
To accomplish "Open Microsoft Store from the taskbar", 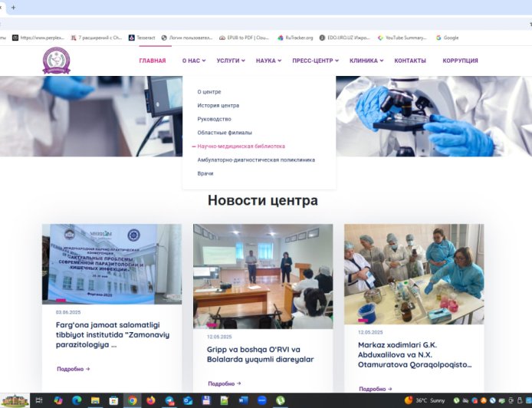I will point(113,400).
